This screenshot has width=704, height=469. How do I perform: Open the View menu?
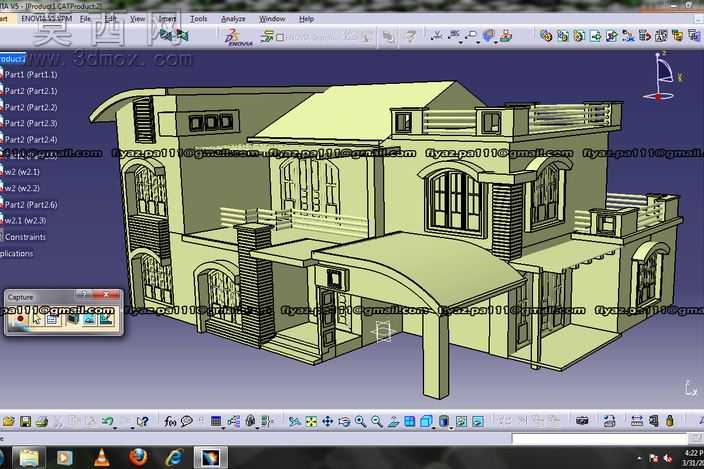(x=137, y=19)
